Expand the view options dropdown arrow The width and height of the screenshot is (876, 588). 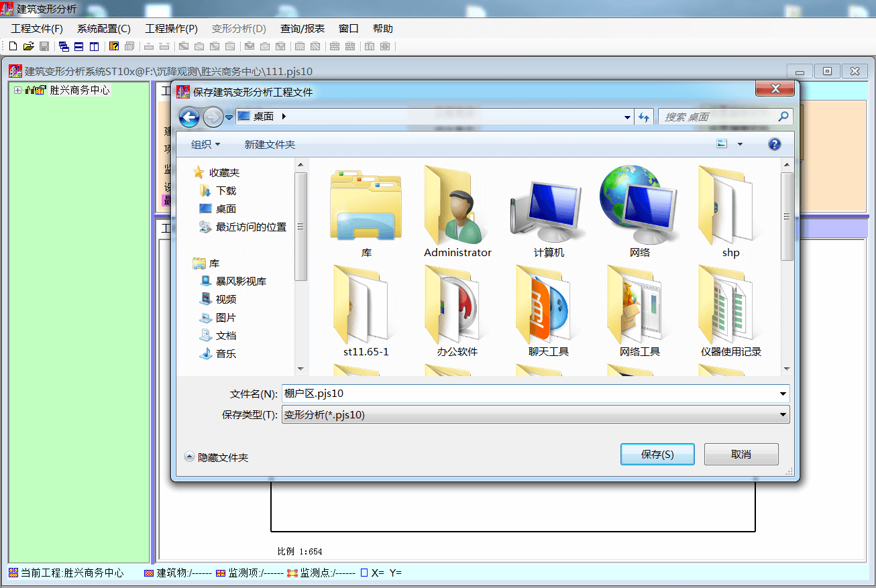coord(740,144)
